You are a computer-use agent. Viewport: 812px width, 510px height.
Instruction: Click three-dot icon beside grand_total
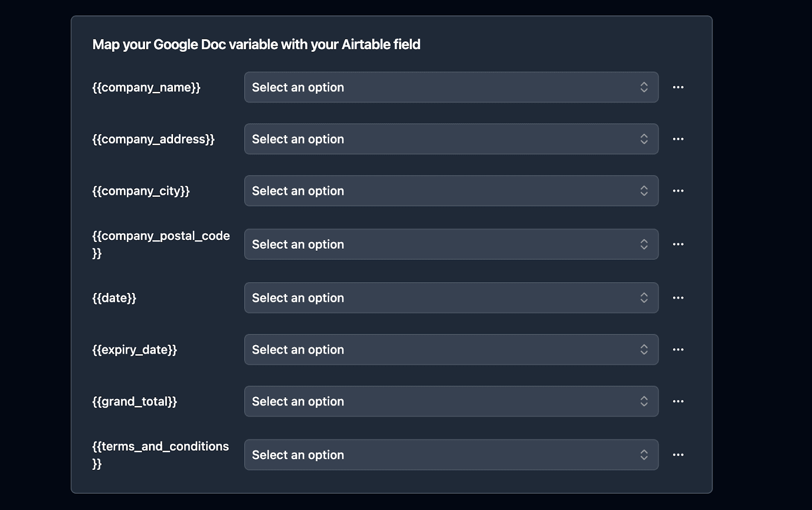pyautogui.click(x=678, y=401)
